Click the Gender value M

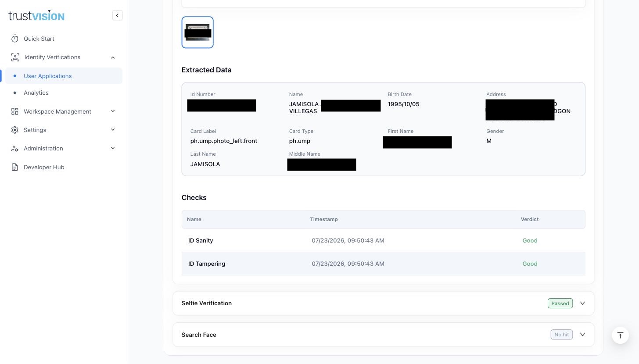(489, 141)
